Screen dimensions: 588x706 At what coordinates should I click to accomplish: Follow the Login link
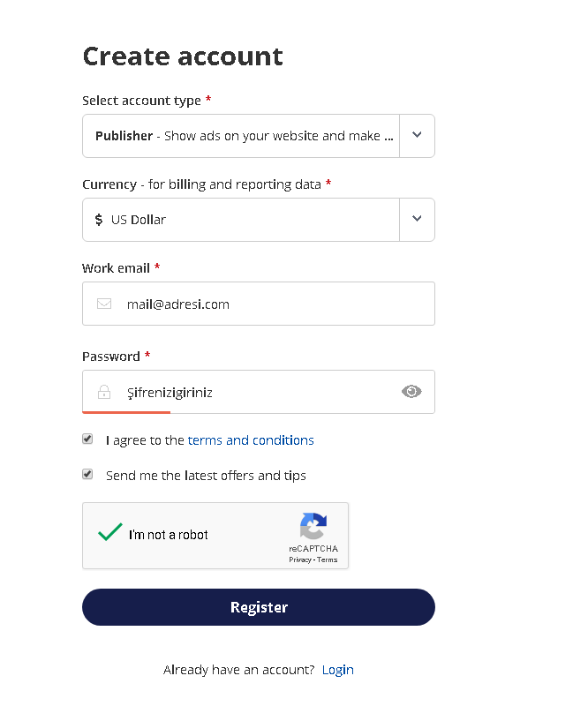337,670
